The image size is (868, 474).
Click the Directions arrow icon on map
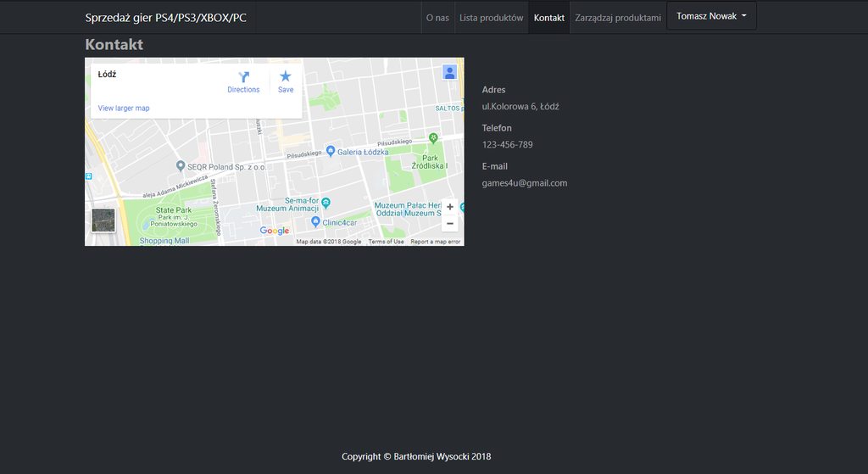pyautogui.click(x=243, y=76)
